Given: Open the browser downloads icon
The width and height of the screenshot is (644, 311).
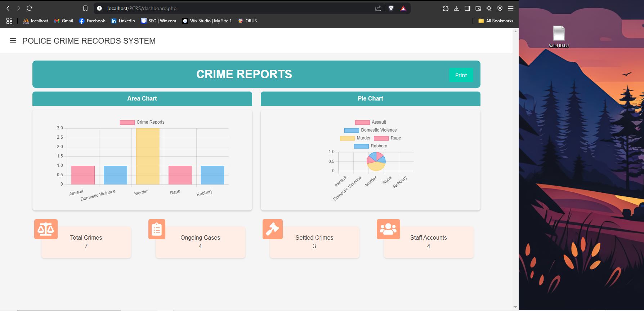Looking at the screenshot, I should pyautogui.click(x=456, y=8).
